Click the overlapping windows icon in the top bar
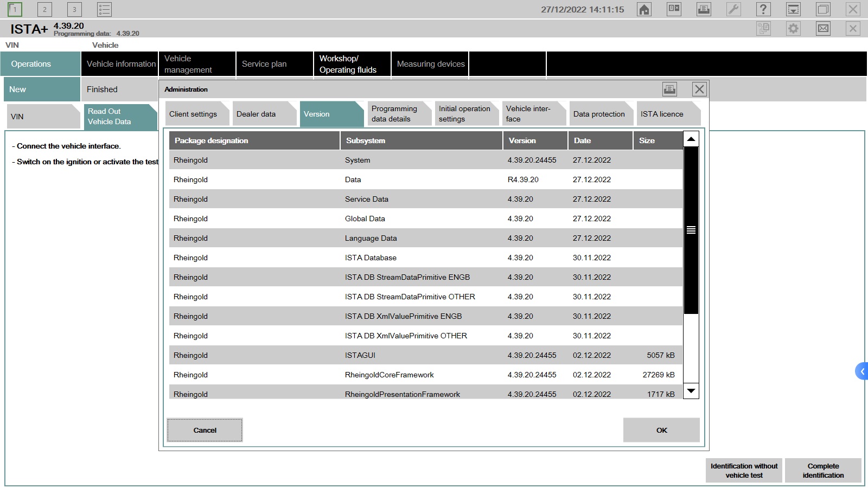The image size is (868, 488). 823,9
